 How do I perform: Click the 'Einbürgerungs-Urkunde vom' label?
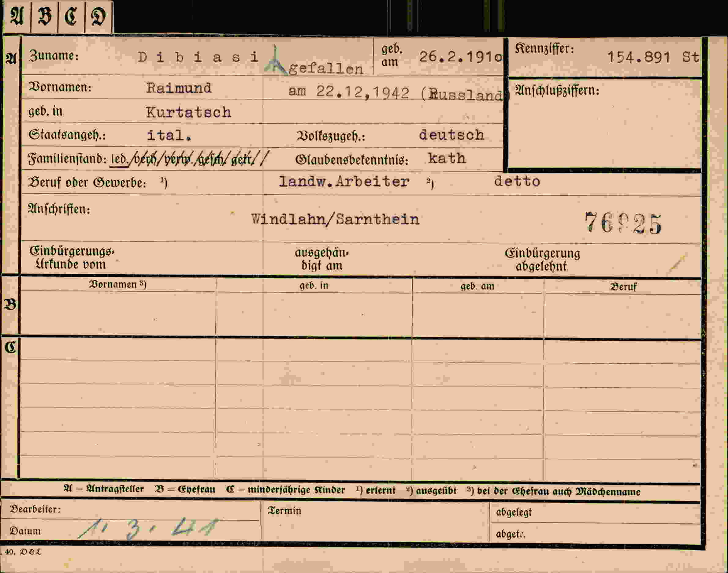tap(72, 258)
